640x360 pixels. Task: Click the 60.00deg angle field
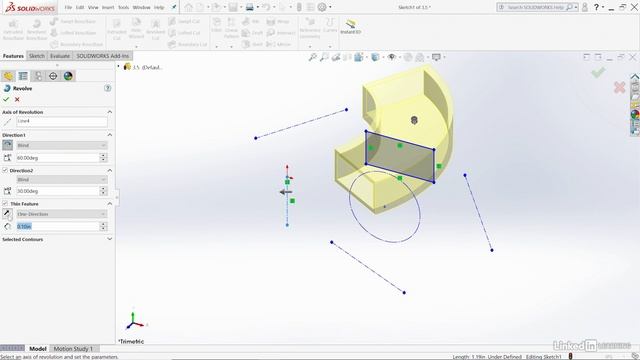58,158
